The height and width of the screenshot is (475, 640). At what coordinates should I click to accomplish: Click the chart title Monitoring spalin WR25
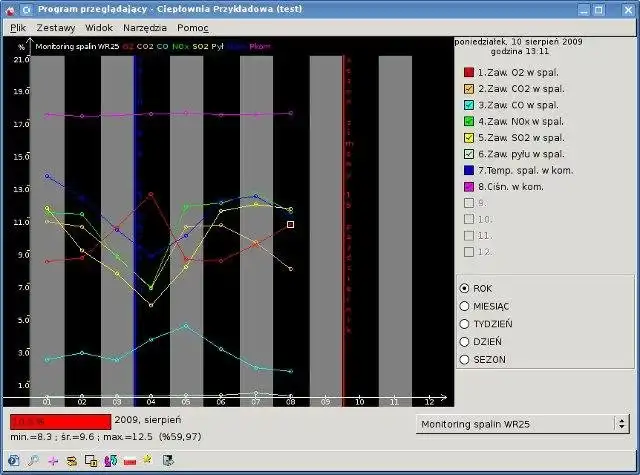(x=77, y=47)
